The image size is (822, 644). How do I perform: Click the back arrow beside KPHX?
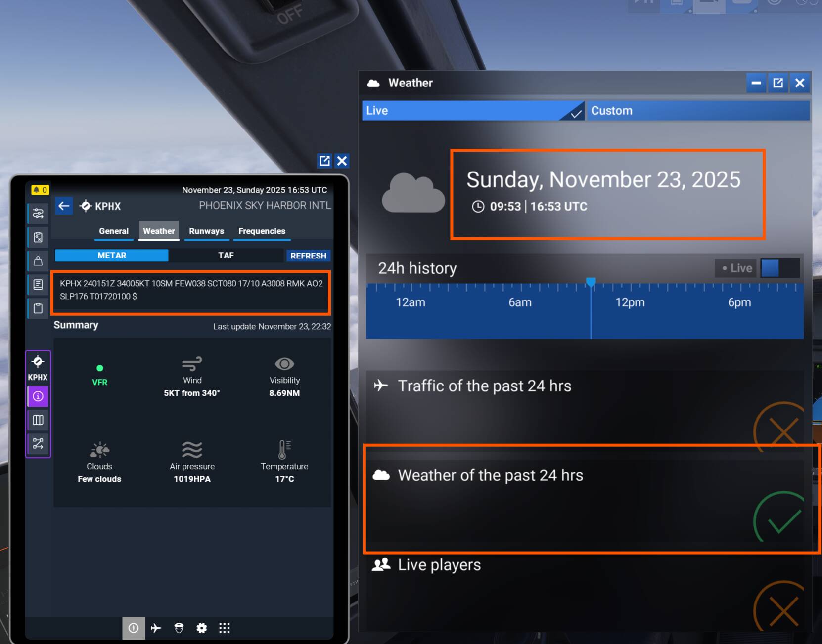click(x=64, y=206)
